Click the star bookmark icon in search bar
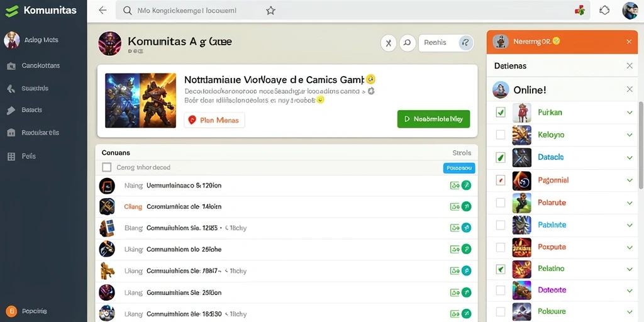644x322 pixels. point(270,11)
